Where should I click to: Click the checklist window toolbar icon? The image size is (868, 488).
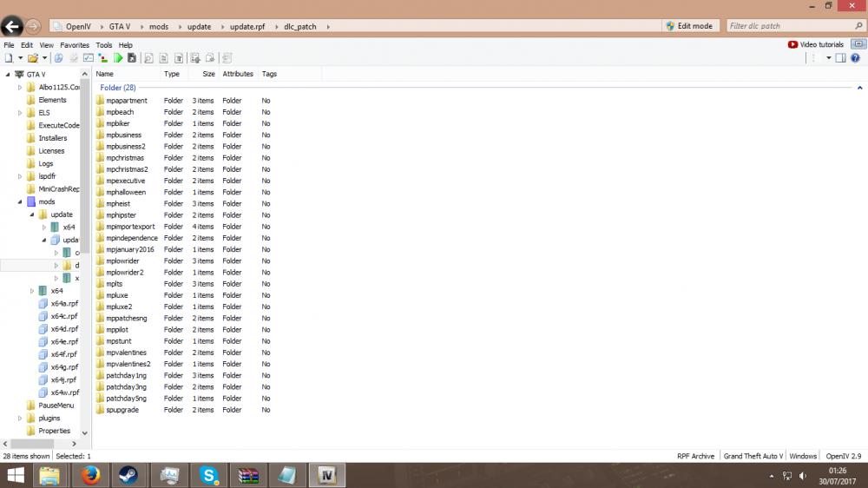coord(88,58)
